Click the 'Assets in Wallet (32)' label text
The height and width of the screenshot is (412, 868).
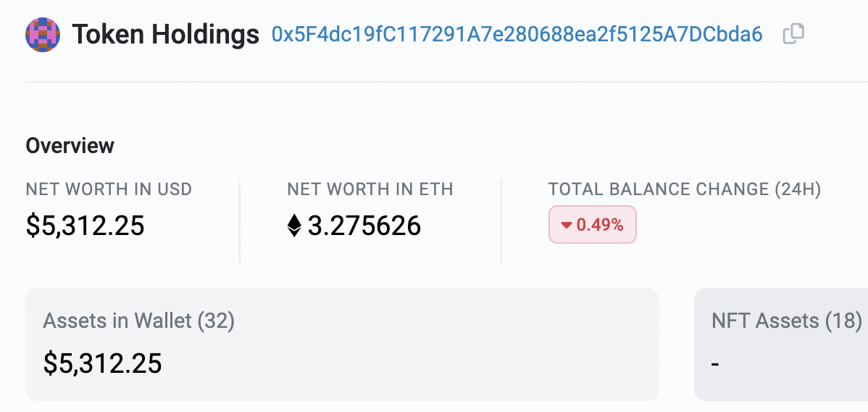click(139, 321)
